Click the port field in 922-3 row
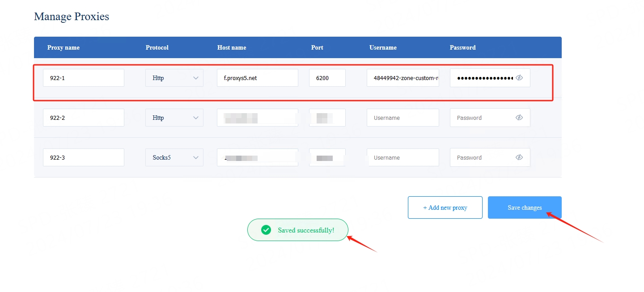Viewport: 644px width, 292px height. point(327,157)
